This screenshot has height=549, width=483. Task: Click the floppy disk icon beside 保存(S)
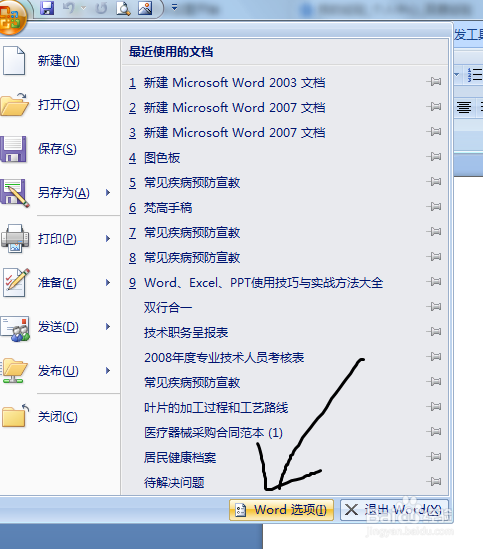pos(13,149)
